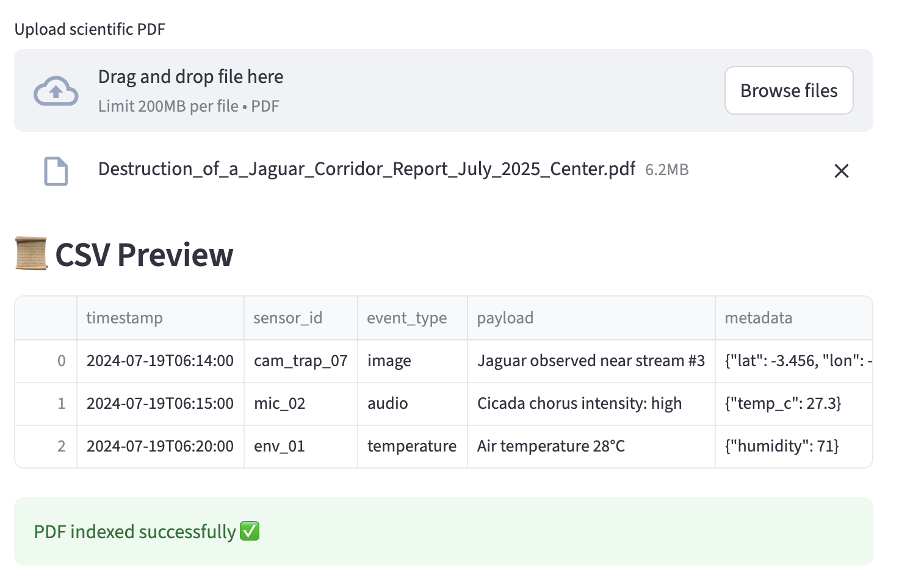
Task: Click the scroll emoji beside CSV Preview
Action: pyautogui.click(x=31, y=254)
